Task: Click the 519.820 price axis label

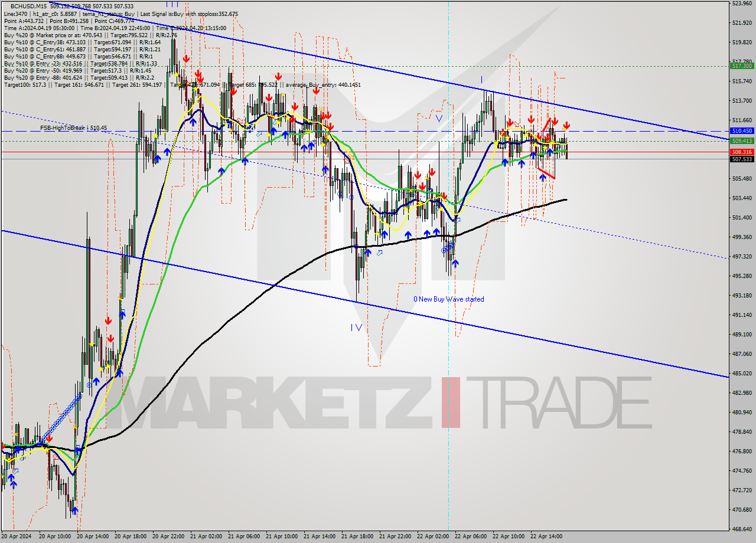Action: tap(741, 42)
